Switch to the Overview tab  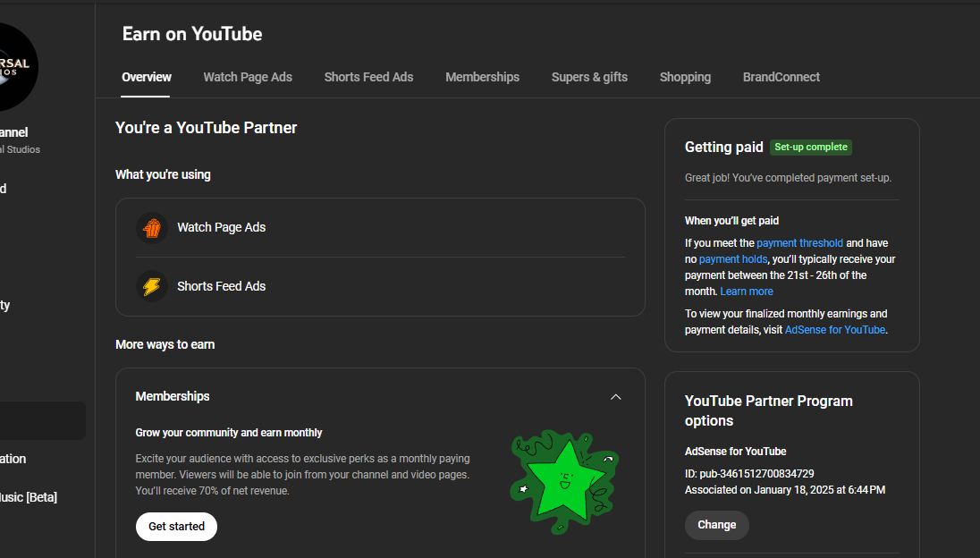[x=147, y=78]
